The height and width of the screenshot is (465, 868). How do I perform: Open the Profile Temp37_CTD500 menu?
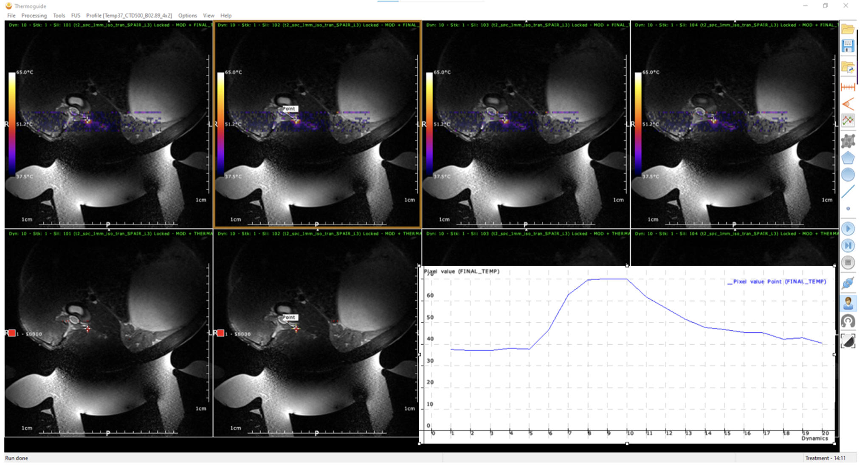[x=129, y=16]
